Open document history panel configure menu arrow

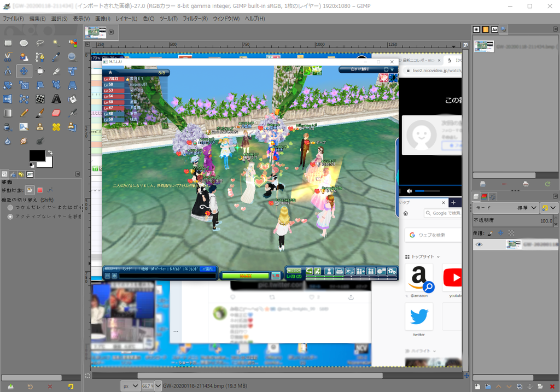point(556,30)
